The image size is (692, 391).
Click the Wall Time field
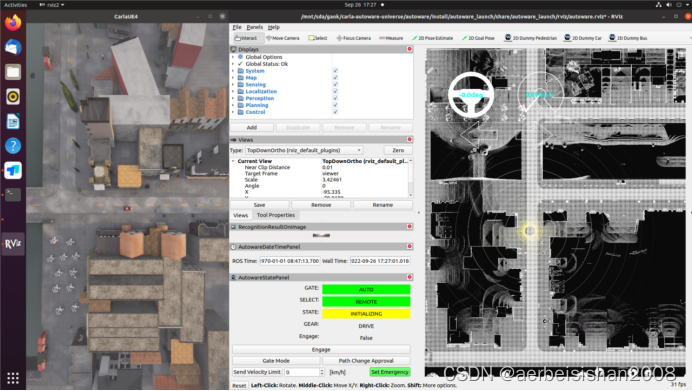pos(380,261)
